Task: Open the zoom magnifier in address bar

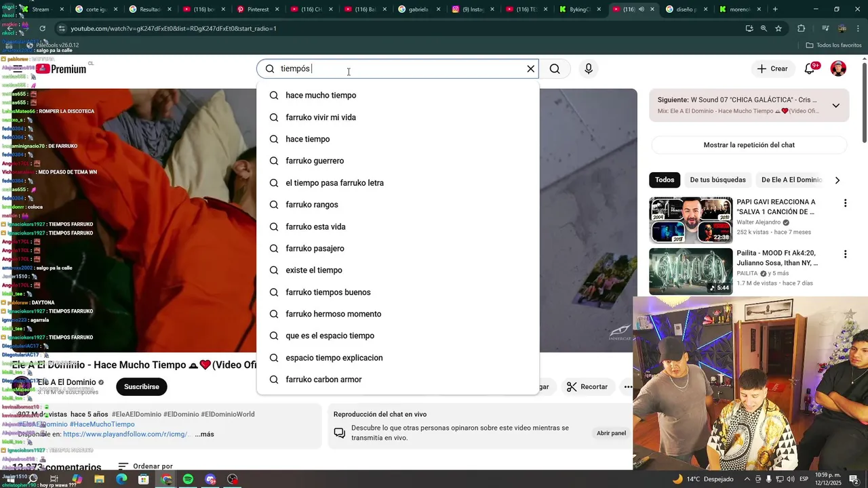Action: [x=764, y=28]
